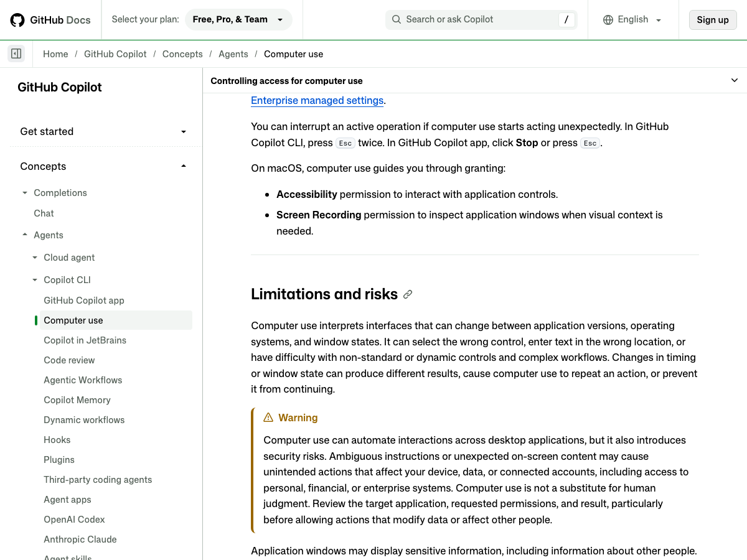Open the Enterprise managed settings link
Image resolution: width=747 pixels, height=560 pixels.
317,100
